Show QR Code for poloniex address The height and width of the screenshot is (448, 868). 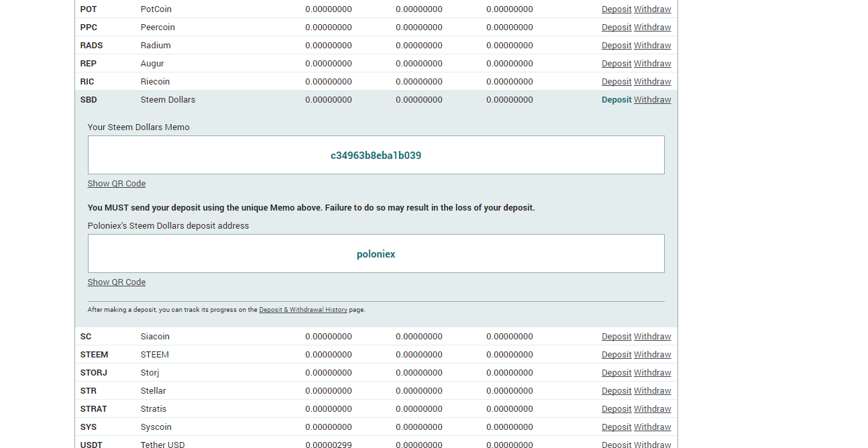(117, 282)
